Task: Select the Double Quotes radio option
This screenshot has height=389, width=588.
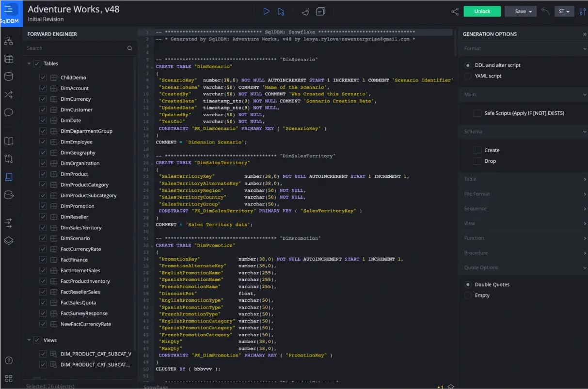Action: [x=468, y=284]
